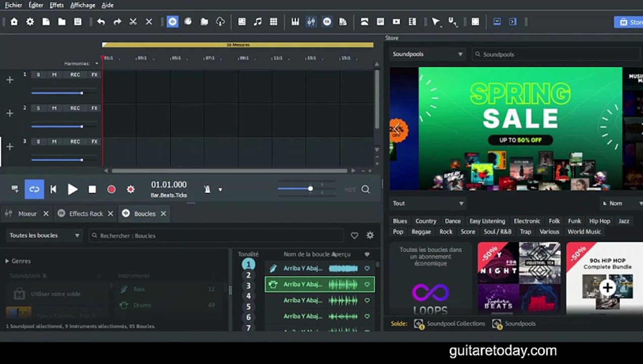The width and height of the screenshot is (643, 364).
Task: Arm REC on track 1
Action: (75, 75)
